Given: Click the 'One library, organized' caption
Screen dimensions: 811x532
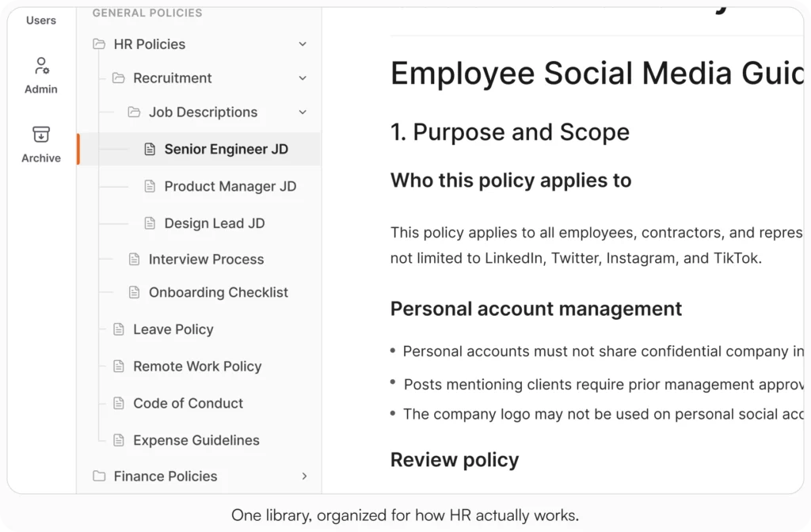Looking at the screenshot, I should pyautogui.click(x=405, y=515).
